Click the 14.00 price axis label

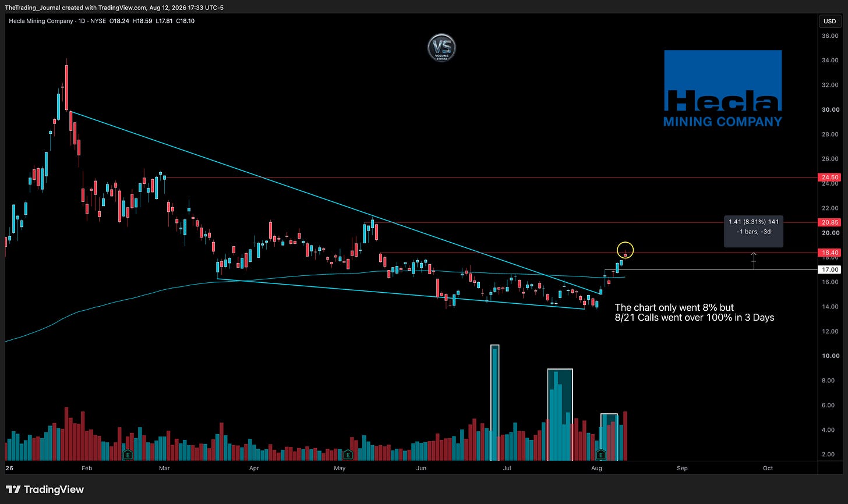tap(829, 307)
